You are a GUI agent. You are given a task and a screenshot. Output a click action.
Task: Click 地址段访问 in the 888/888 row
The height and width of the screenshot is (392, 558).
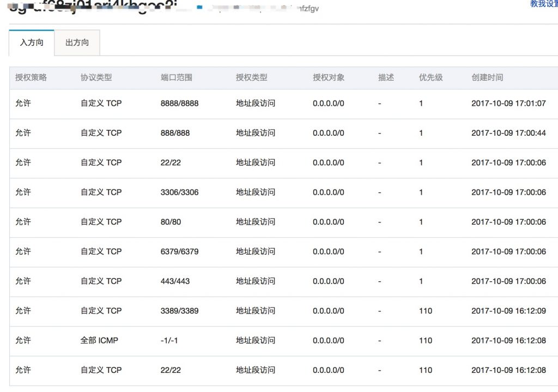(256, 133)
